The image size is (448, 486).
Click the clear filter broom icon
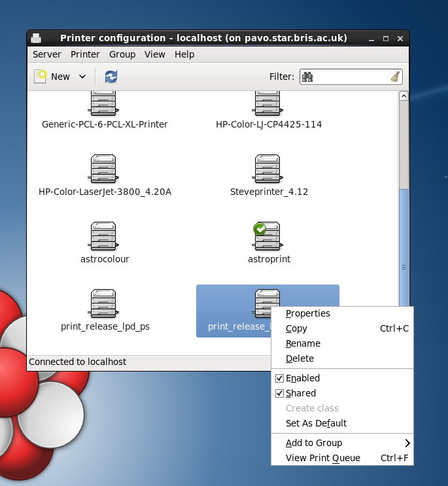pyautogui.click(x=394, y=77)
